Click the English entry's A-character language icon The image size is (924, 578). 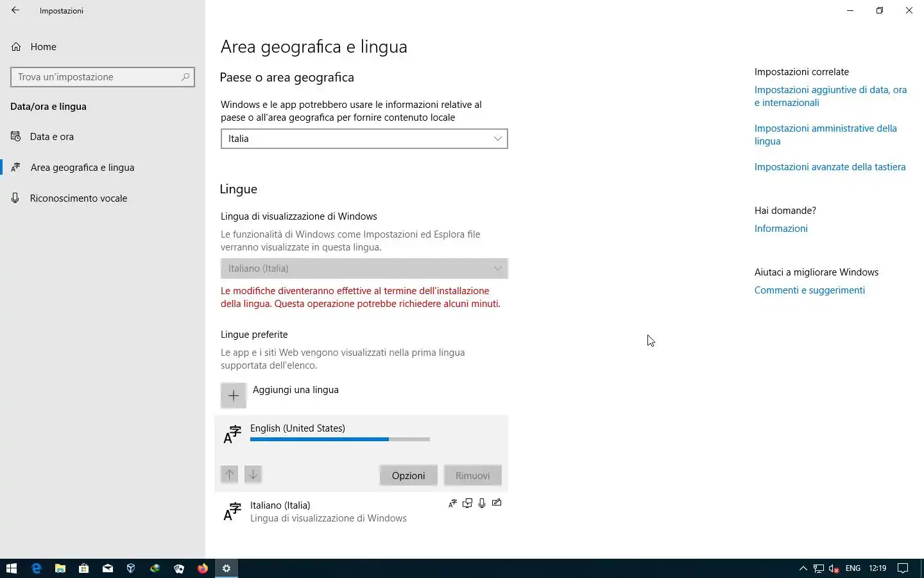point(232,435)
